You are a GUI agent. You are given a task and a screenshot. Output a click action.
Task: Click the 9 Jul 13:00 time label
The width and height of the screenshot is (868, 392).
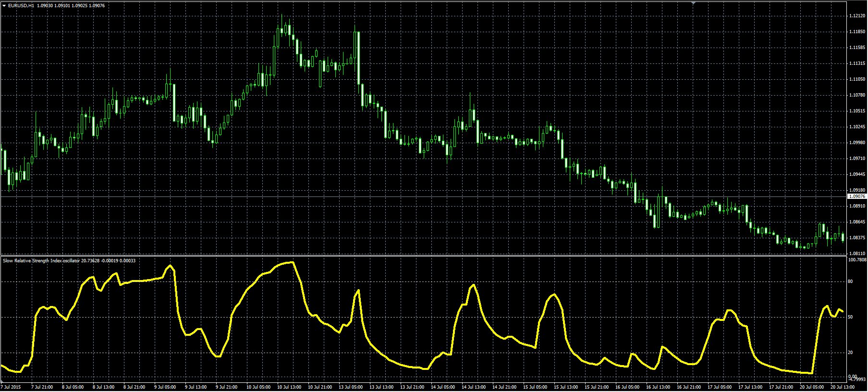coord(196,387)
